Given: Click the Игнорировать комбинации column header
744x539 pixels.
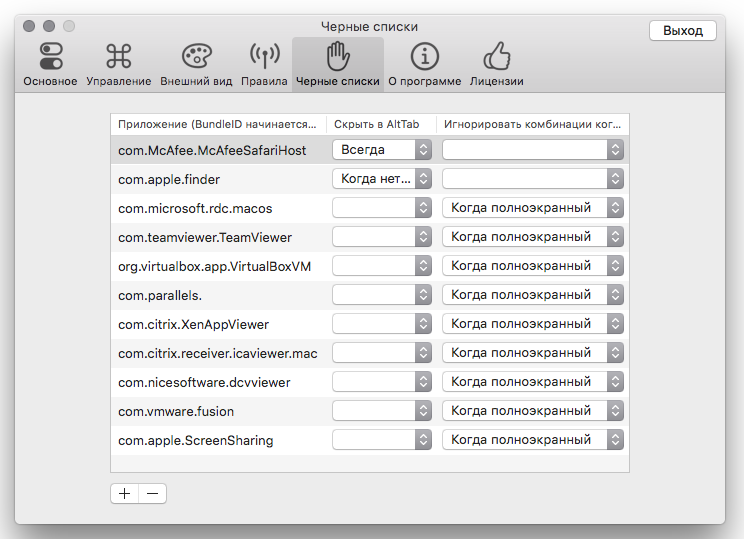Looking at the screenshot, I should click(x=532, y=124).
